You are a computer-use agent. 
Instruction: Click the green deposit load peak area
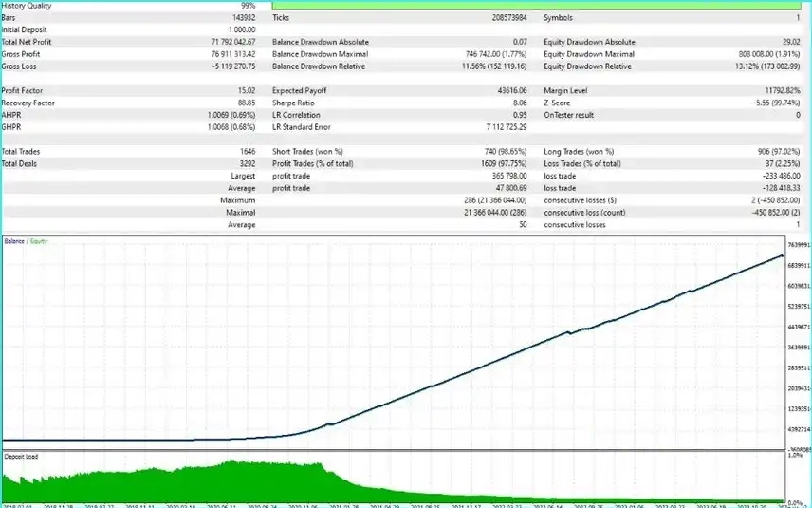point(233,466)
